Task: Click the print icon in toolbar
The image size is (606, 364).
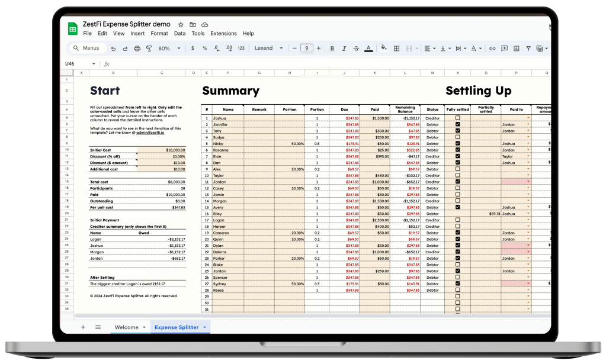Action: 136,49
